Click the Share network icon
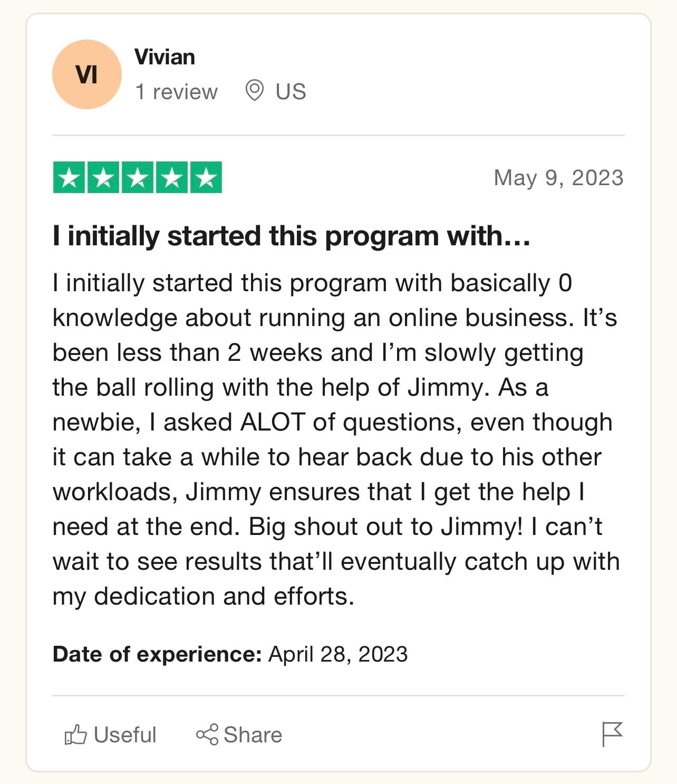The width and height of the screenshot is (677, 784). pos(207,734)
